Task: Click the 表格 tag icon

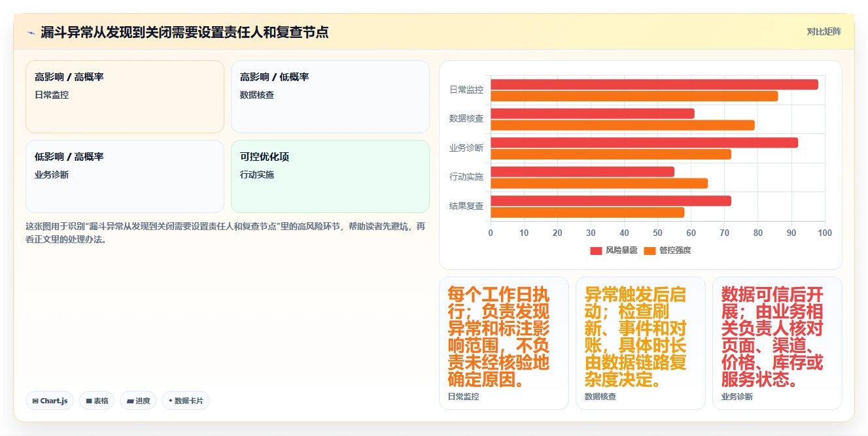Action: (x=89, y=401)
